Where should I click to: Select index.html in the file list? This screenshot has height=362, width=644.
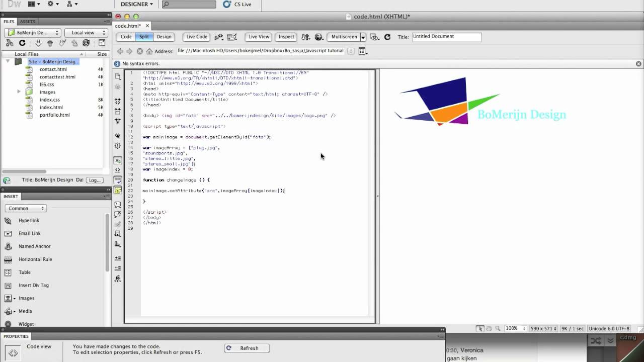pos(51,107)
